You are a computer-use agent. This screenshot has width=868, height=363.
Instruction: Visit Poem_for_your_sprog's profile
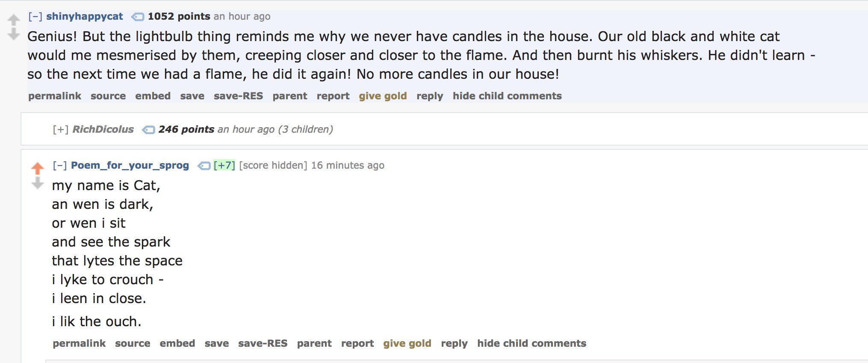tap(130, 165)
